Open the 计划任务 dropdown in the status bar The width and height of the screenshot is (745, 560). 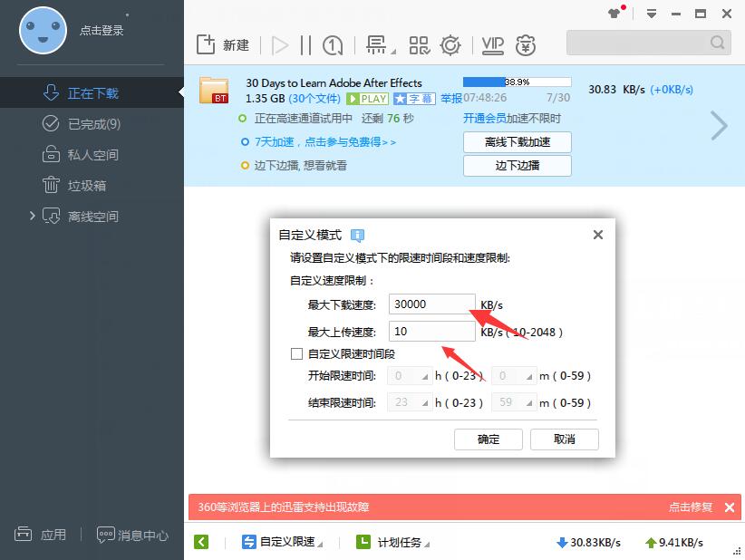(393, 542)
